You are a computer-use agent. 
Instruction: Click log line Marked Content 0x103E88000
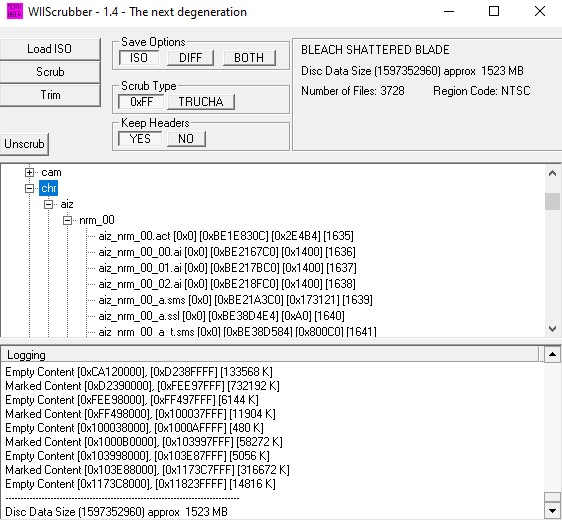coord(147,470)
